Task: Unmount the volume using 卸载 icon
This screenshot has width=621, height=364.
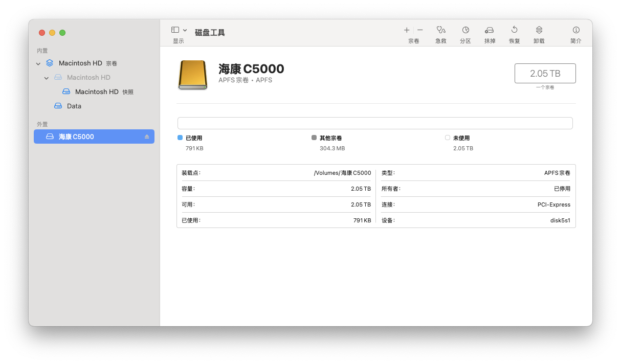Action: (539, 33)
